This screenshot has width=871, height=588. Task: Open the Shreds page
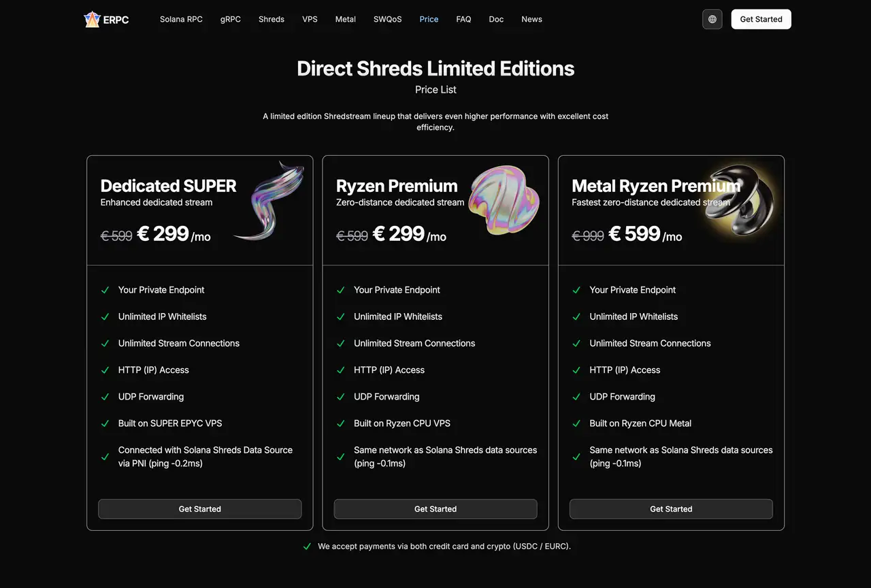click(272, 19)
